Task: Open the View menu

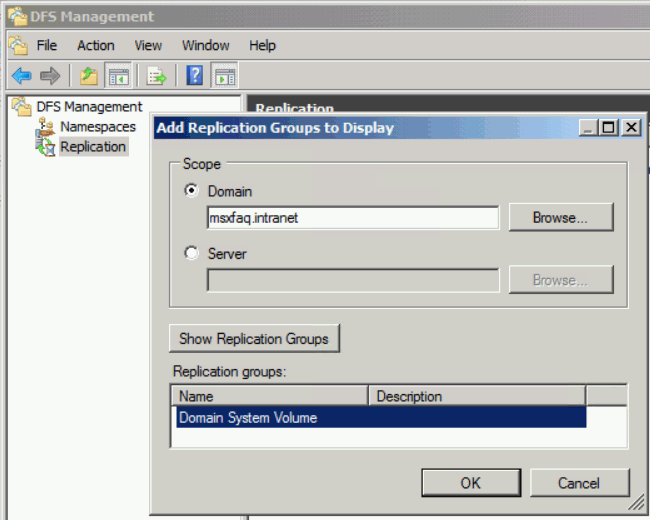Action: coord(148,45)
